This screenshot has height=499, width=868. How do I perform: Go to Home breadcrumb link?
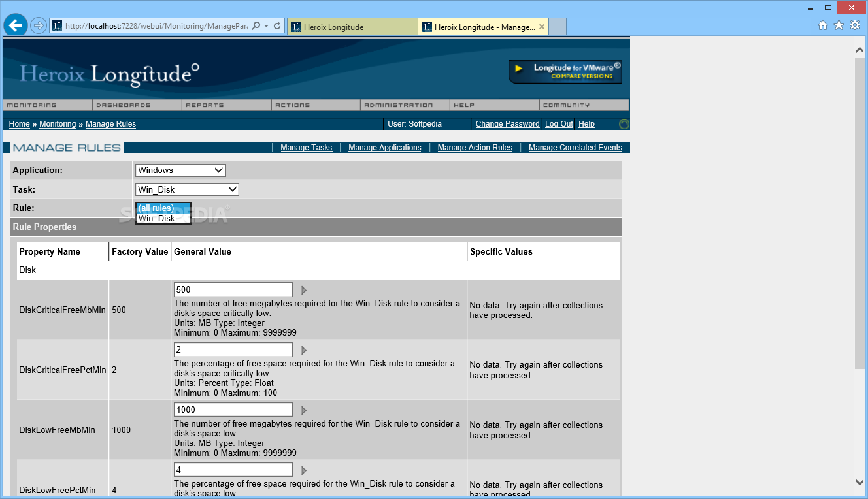pos(19,124)
